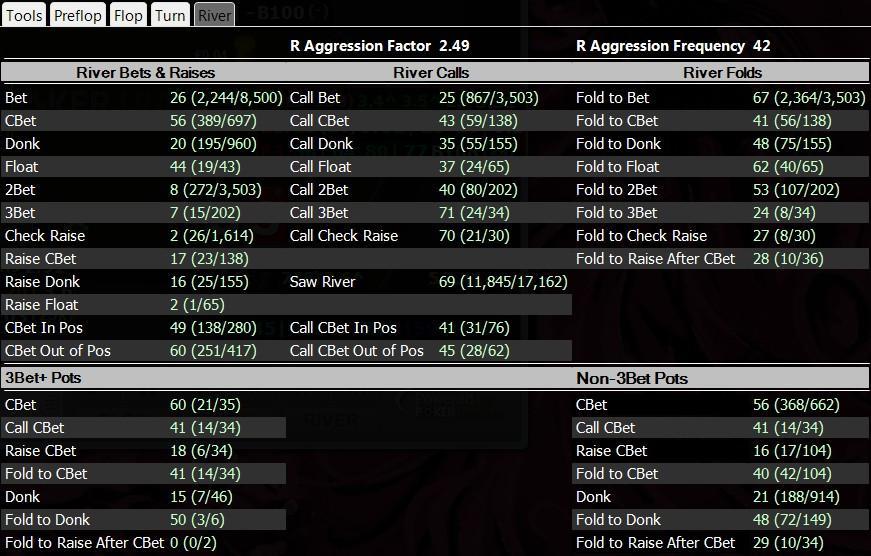The image size is (871, 556).
Task: Click the Non-3Bet Pots section header
Action: pos(632,378)
